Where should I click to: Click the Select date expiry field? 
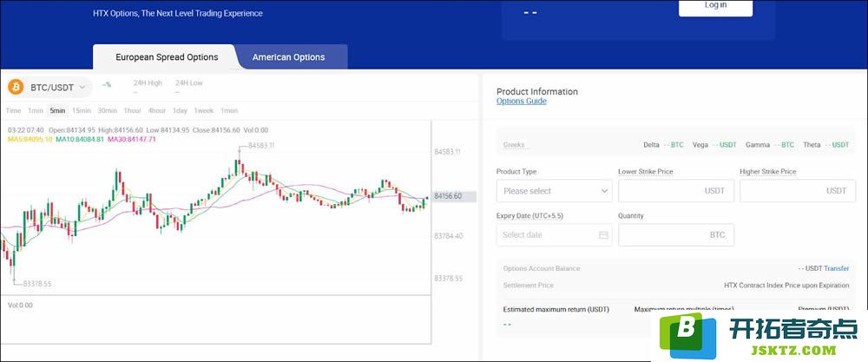(554, 235)
